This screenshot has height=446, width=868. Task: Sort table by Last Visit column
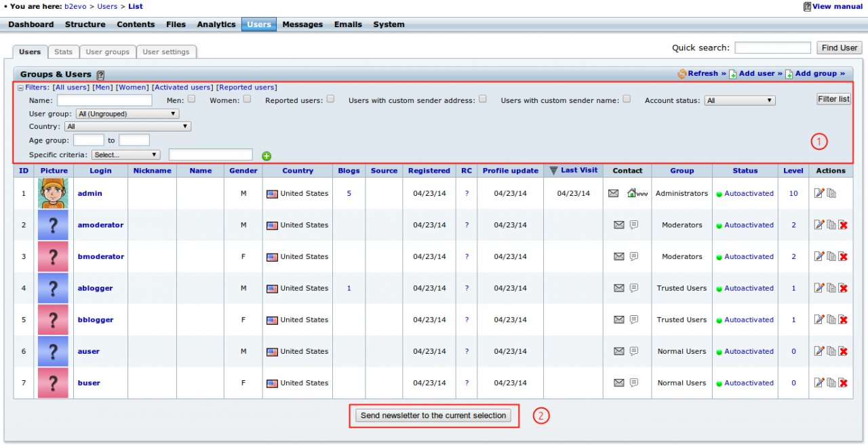point(579,170)
